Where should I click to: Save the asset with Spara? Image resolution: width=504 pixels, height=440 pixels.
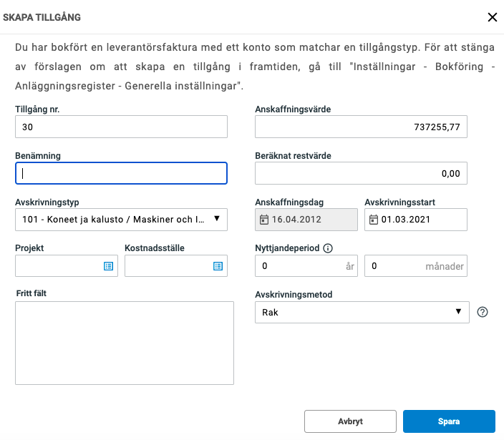point(449,421)
